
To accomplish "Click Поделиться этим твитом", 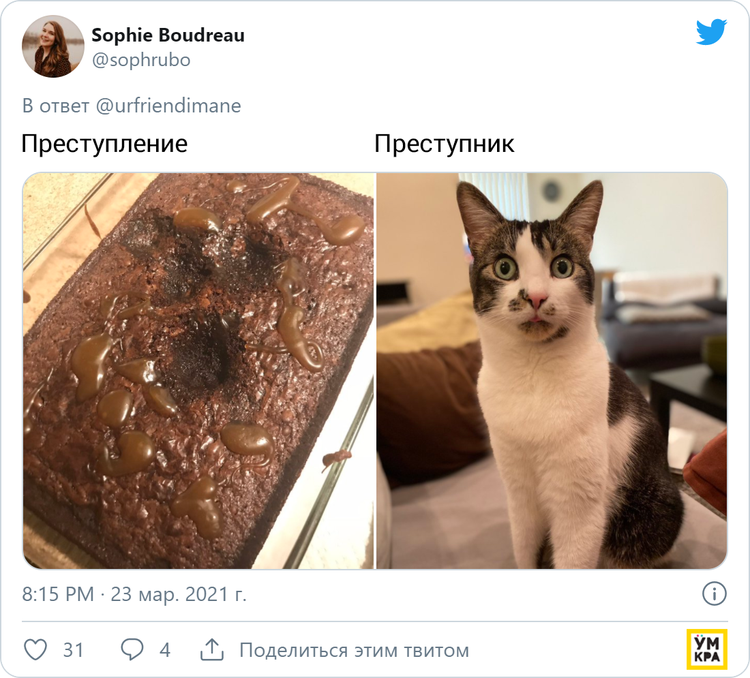I will coord(354,650).
